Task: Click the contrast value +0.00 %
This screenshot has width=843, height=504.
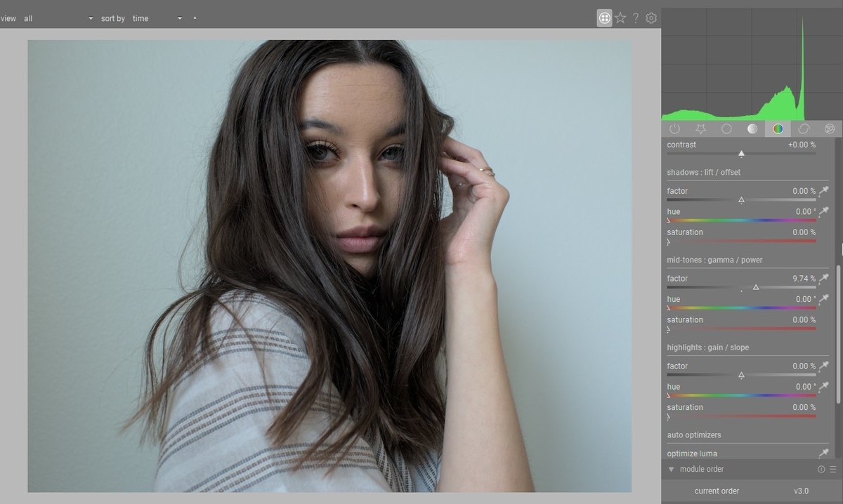Action: [802, 145]
